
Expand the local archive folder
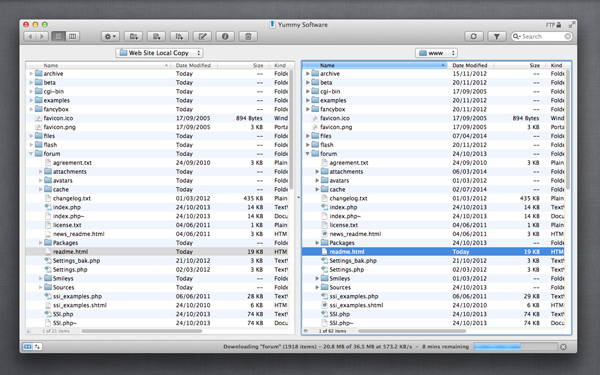click(31, 73)
